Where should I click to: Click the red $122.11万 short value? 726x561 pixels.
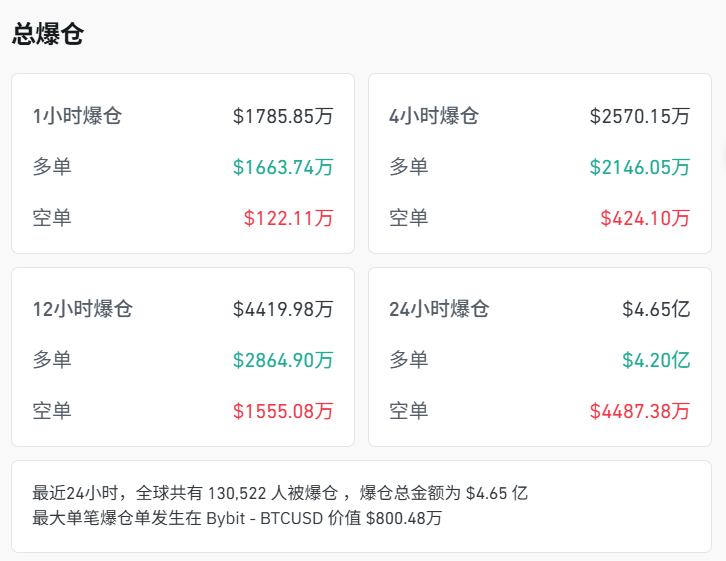(288, 217)
